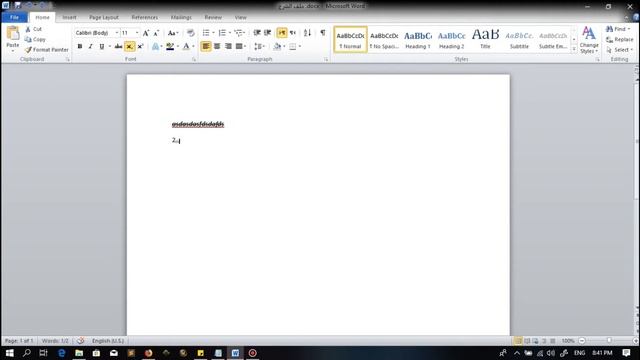This screenshot has height=360, width=640.
Task: Center the paragraph text
Action: click(x=217, y=47)
